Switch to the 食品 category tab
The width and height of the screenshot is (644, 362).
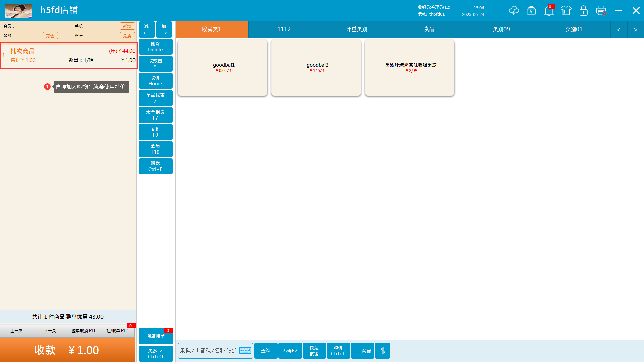pos(429,29)
